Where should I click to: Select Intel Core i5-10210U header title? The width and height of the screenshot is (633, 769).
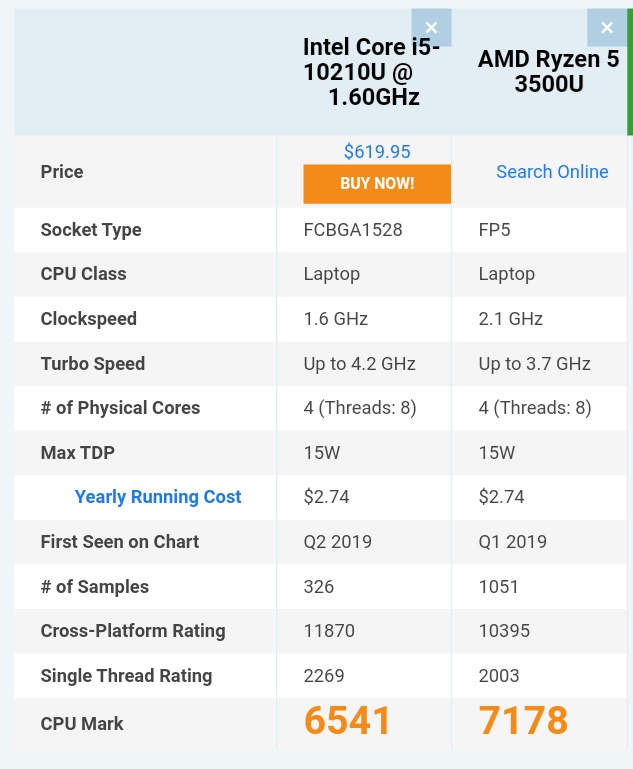[371, 72]
